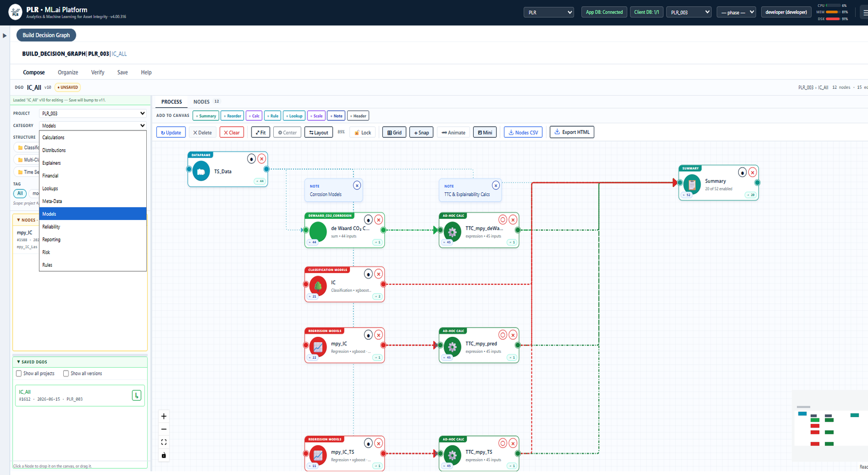Viewport: 868px width, 475px height.
Task: Load the IC_All saved DGO icon
Action: click(x=137, y=395)
